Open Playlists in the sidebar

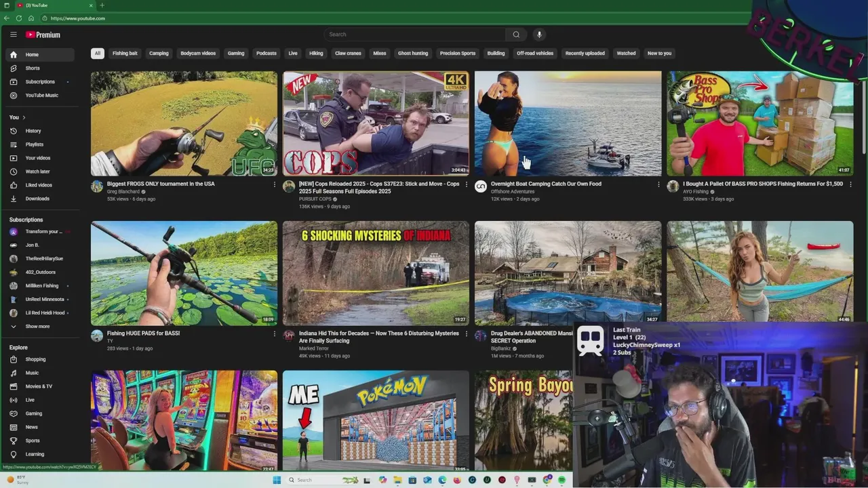[41, 144]
